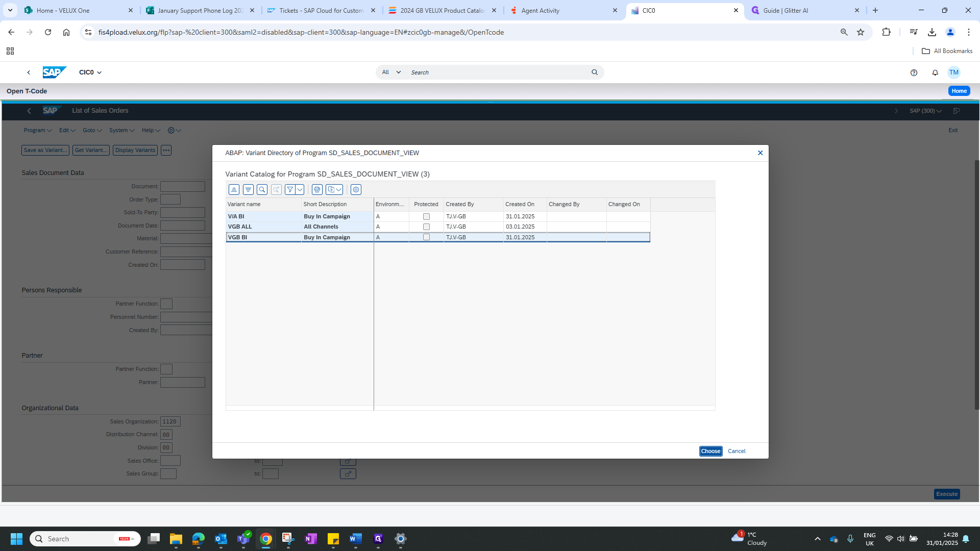The width and height of the screenshot is (980, 551).
Task: Open Word from the taskbar
Action: (x=356, y=539)
